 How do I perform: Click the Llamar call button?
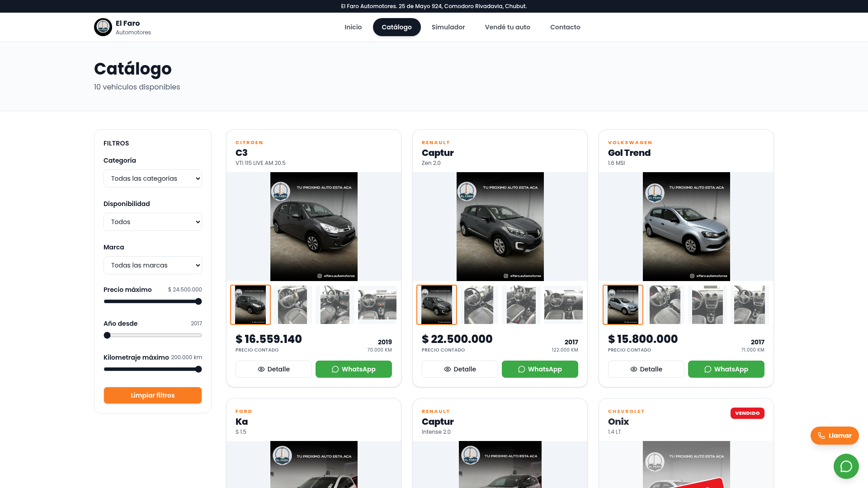(x=835, y=436)
